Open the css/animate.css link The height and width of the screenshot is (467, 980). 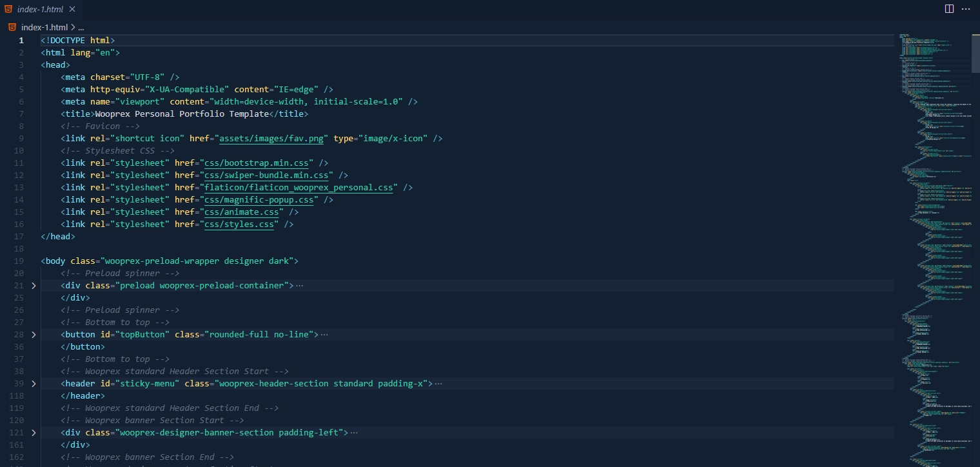coord(242,212)
